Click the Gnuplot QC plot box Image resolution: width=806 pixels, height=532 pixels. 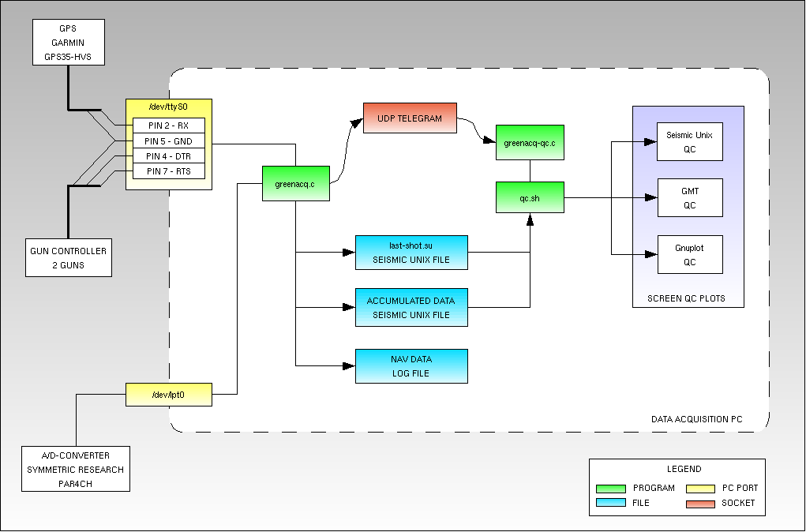coord(690,254)
